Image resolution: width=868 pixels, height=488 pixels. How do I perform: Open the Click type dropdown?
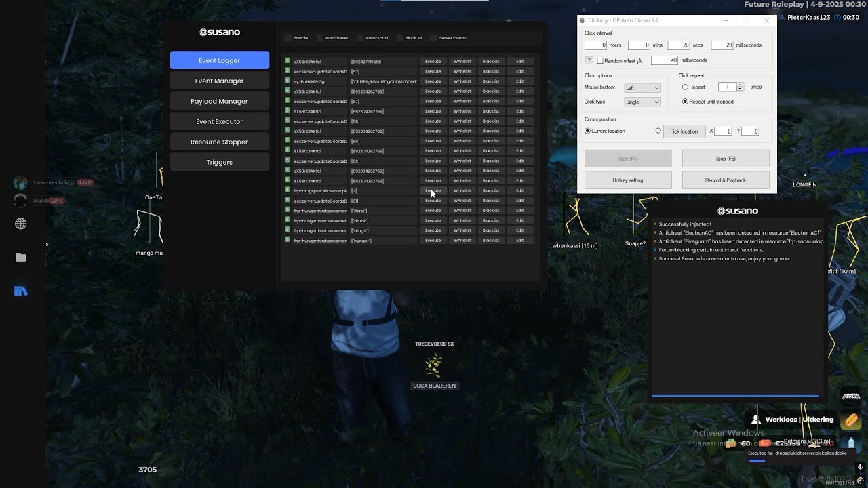coord(642,102)
